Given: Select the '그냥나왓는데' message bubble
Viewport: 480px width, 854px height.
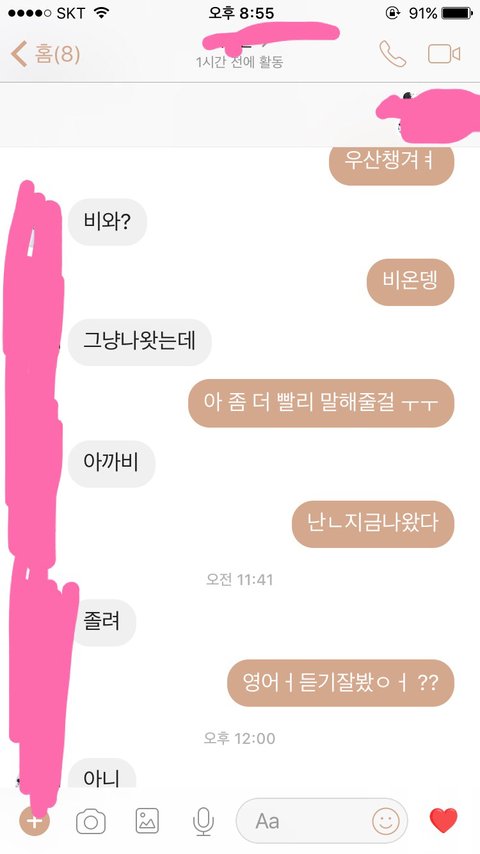Looking at the screenshot, I should coord(139,342).
